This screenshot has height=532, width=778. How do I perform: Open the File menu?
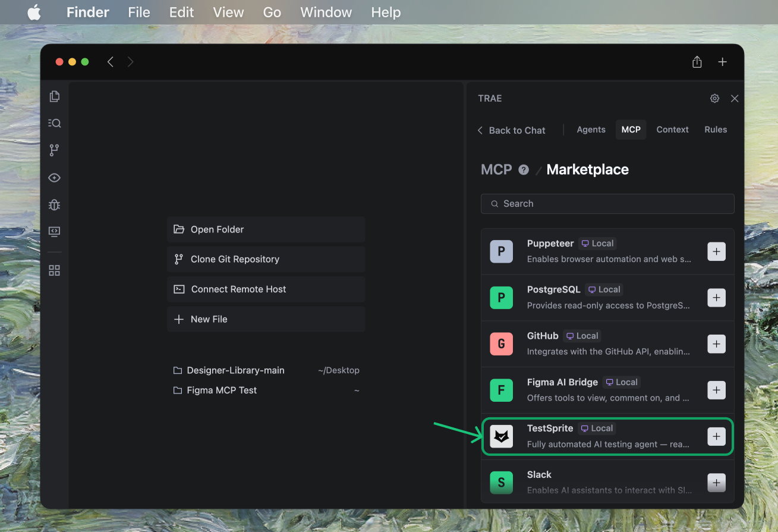[139, 12]
